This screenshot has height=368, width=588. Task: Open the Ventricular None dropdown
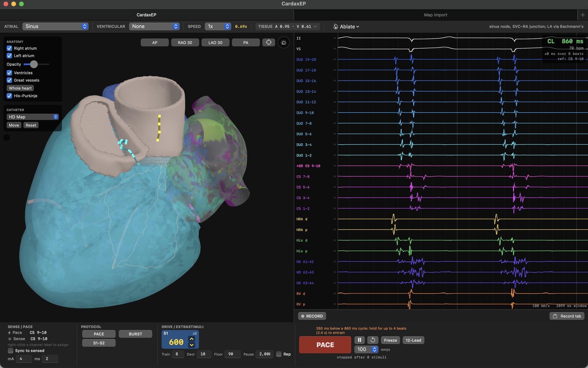[154, 26]
